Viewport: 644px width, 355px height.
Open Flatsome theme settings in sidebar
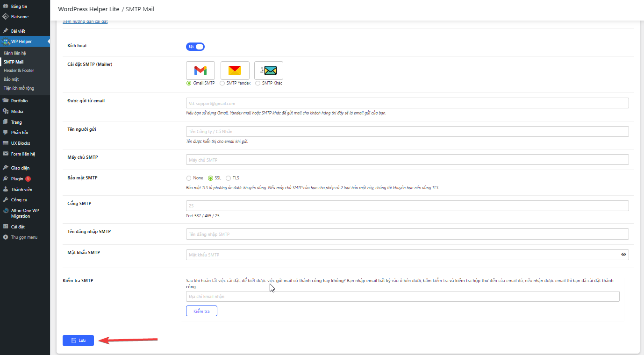(20, 17)
